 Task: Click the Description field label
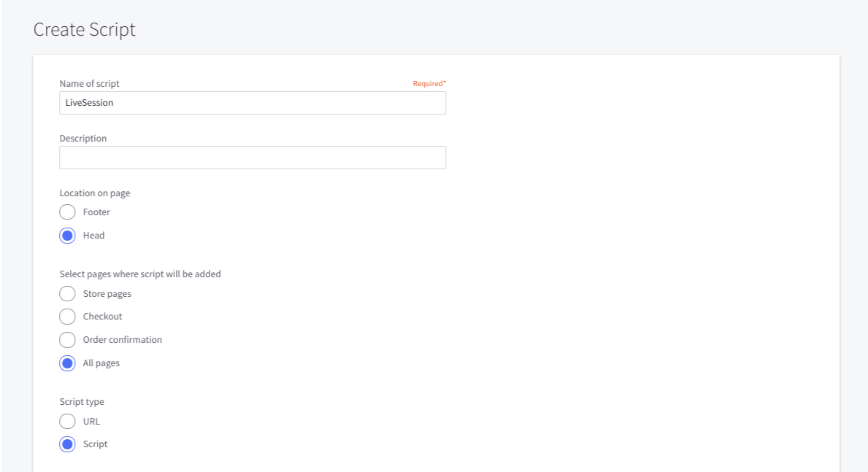(x=82, y=138)
